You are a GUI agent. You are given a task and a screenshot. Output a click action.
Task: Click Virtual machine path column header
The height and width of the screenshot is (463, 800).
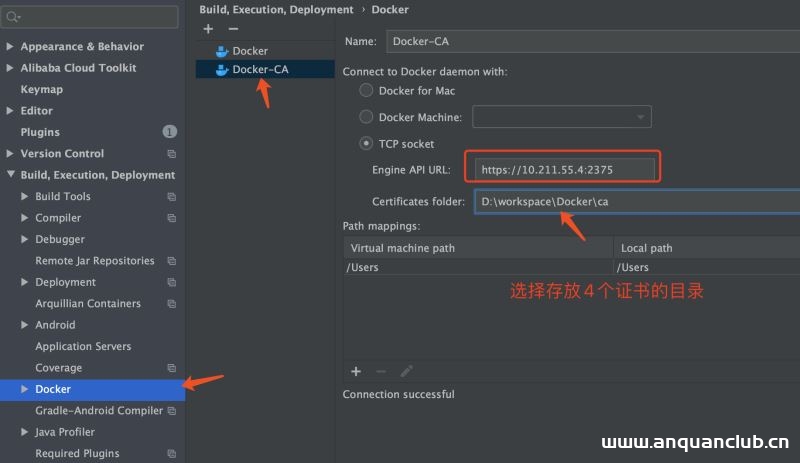click(478, 248)
